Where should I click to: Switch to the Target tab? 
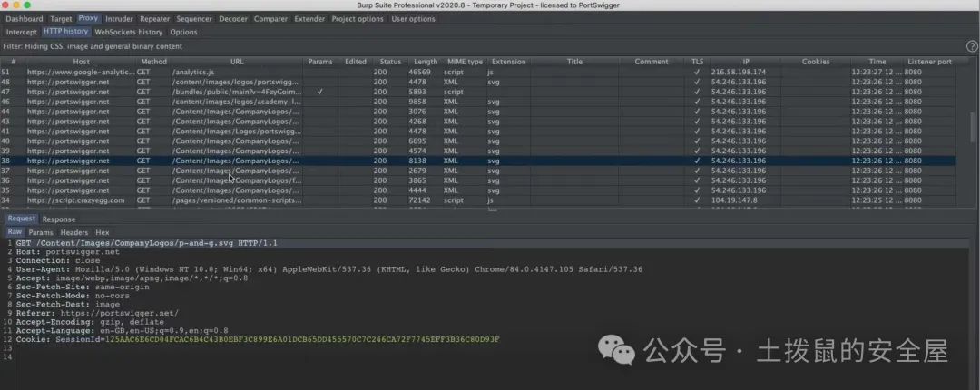pos(62,19)
